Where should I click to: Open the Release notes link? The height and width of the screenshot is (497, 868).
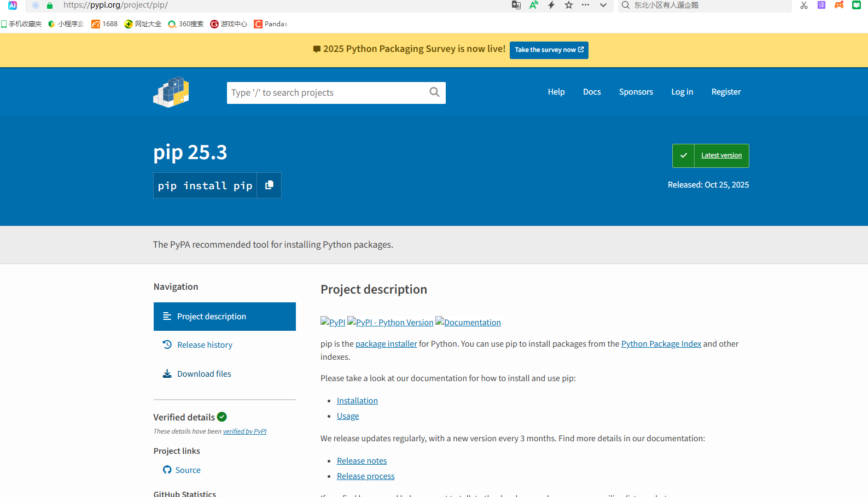[x=362, y=461]
